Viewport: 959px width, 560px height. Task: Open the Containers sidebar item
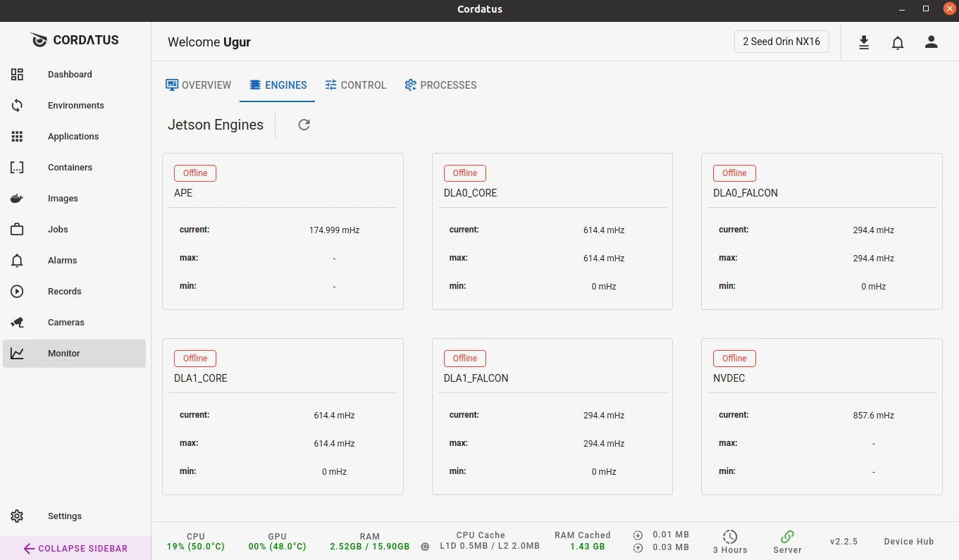[70, 168]
